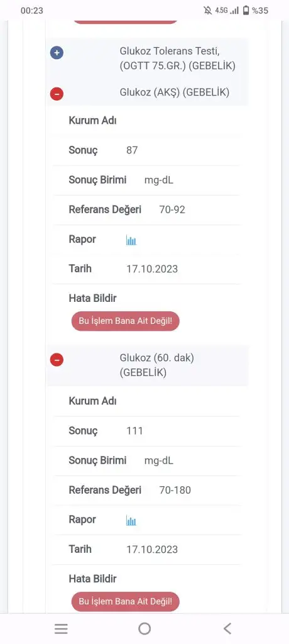289x644 pixels.
Task: Tap the 60. dak result value 111
Action: click(134, 431)
